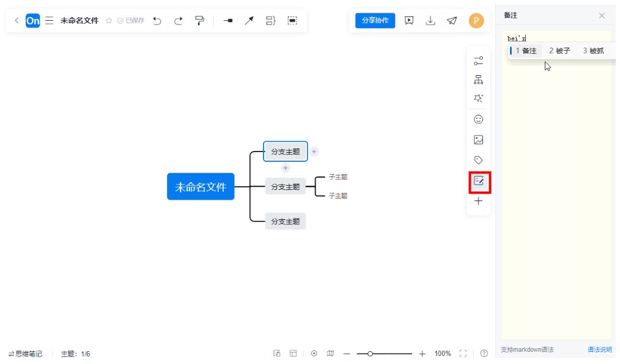Open the 语法说明 syntax help link

point(599,350)
